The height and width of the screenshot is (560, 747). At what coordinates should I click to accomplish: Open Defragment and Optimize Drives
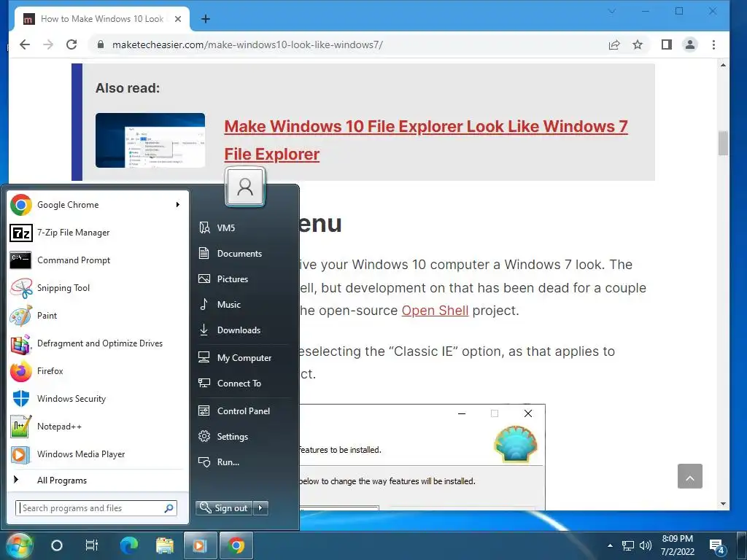click(x=98, y=343)
